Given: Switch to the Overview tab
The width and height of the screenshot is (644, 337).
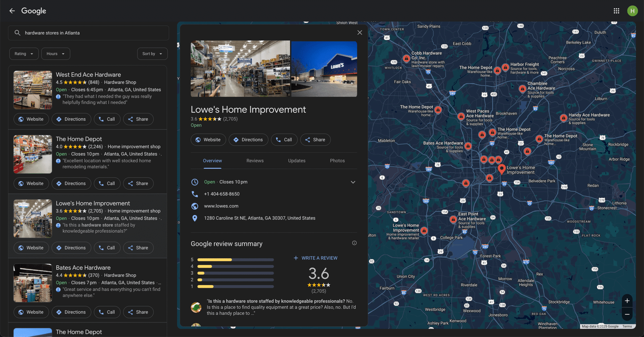Looking at the screenshot, I should [213, 161].
